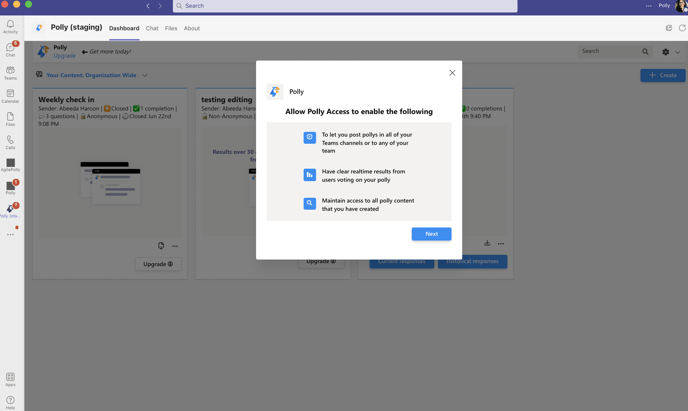Go forward with the navigation arrow
Screen dimensions: 688x411
(x=160, y=6)
